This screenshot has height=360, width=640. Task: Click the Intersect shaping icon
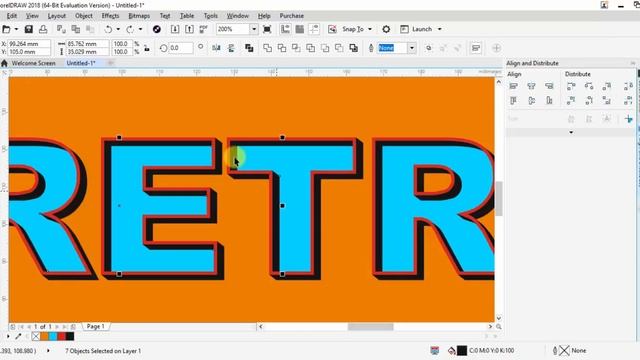296,48
